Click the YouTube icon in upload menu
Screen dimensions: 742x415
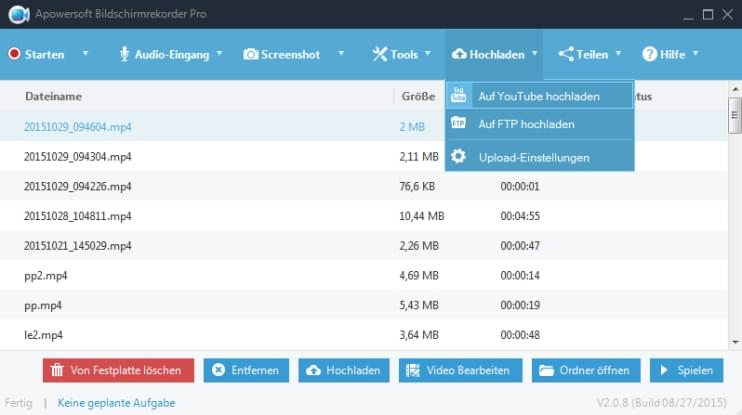pyautogui.click(x=459, y=96)
